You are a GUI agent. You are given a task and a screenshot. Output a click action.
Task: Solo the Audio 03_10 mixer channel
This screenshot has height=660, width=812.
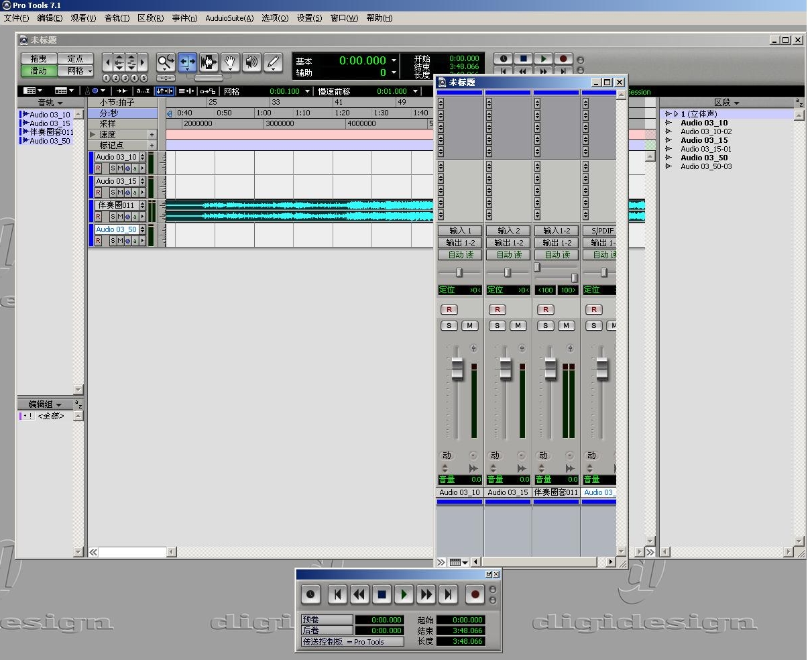(x=449, y=325)
